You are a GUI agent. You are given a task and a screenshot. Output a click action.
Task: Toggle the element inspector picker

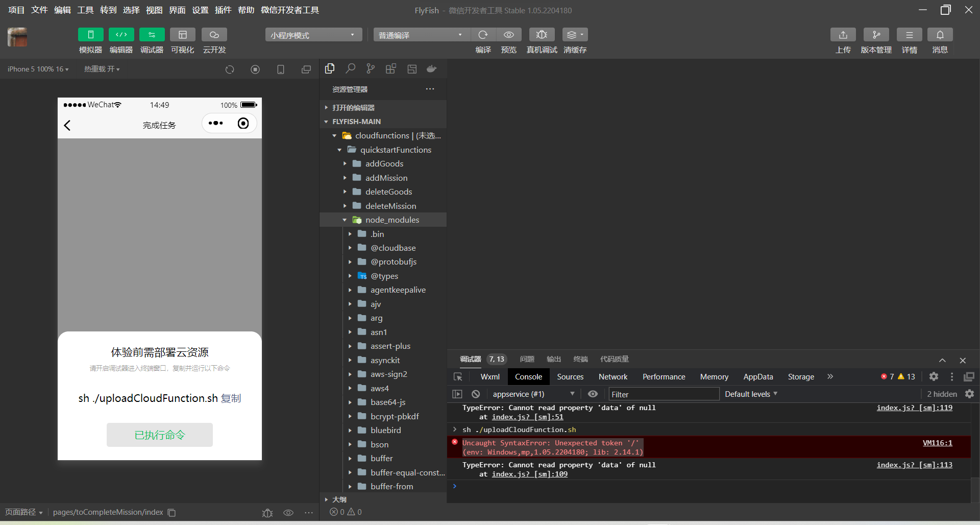point(458,377)
